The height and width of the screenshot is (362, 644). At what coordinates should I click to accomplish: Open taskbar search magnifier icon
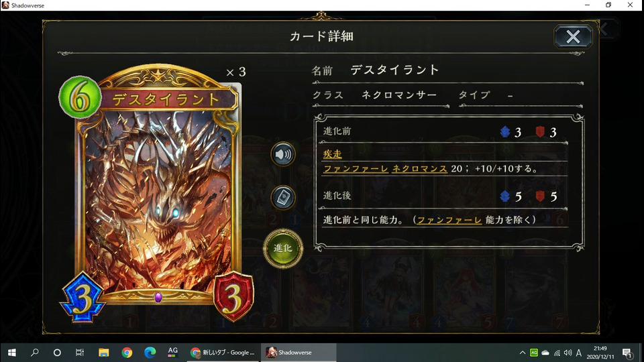[35, 353]
